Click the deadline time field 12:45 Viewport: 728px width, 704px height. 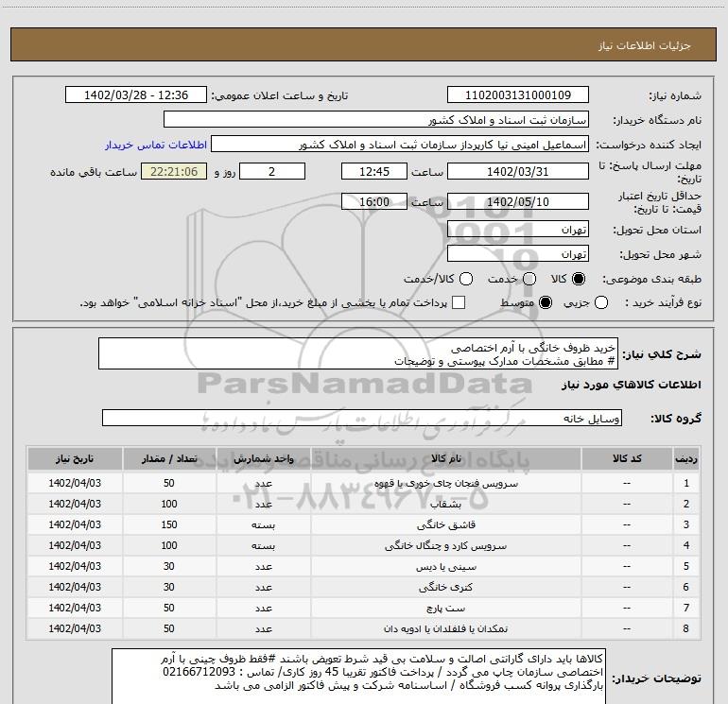(374, 172)
